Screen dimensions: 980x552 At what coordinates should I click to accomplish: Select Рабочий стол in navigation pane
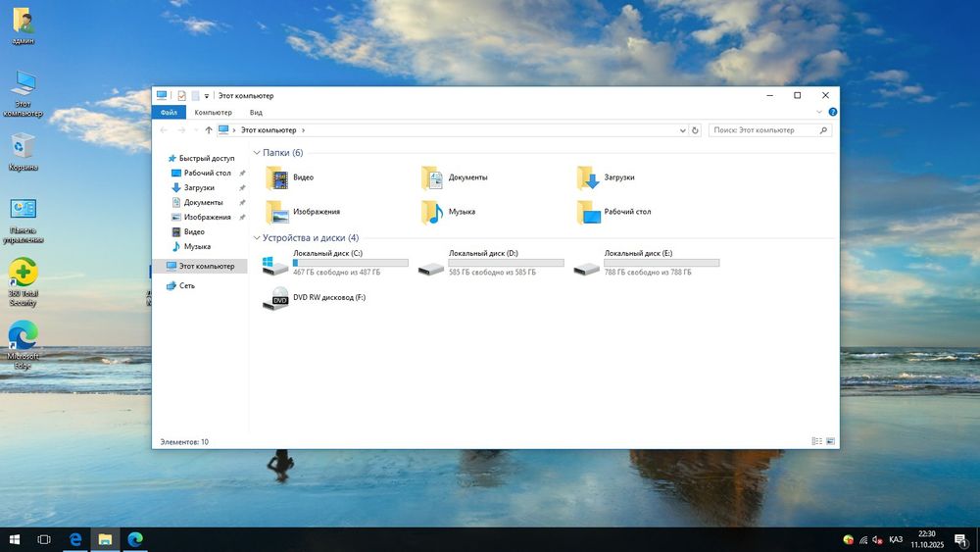point(201,174)
